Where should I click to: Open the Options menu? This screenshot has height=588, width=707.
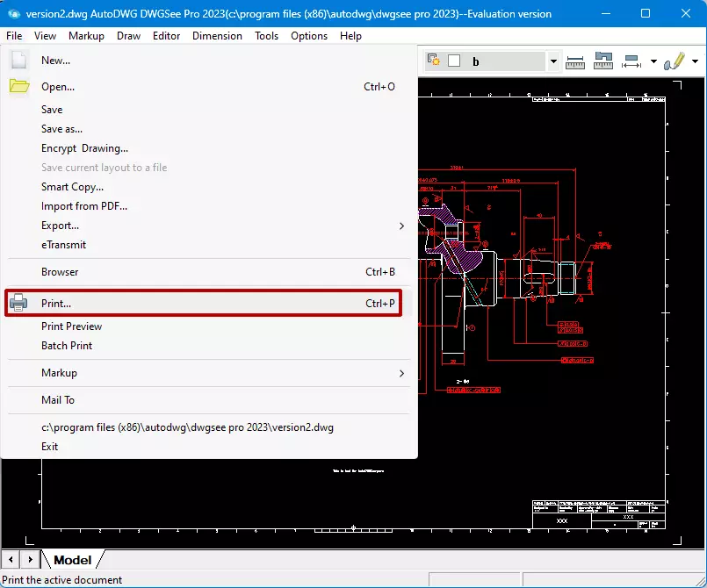coord(309,36)
